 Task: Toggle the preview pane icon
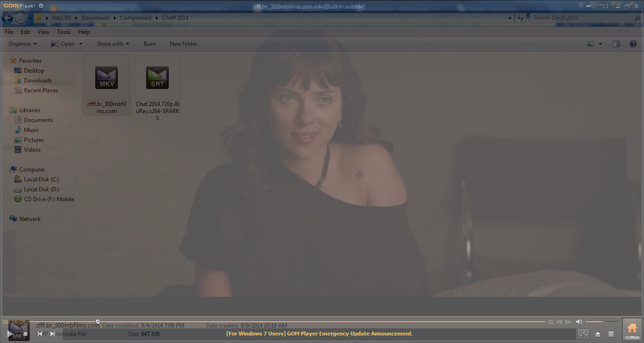[616, 44]
